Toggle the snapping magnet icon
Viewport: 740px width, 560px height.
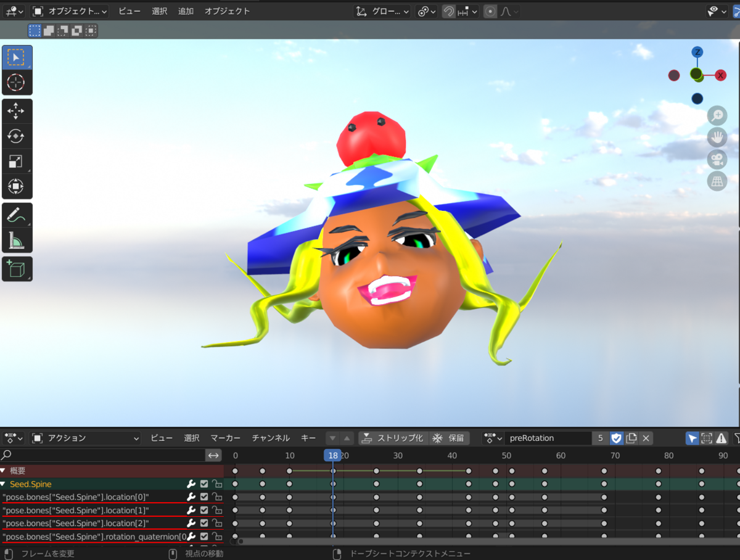point(449,10)
